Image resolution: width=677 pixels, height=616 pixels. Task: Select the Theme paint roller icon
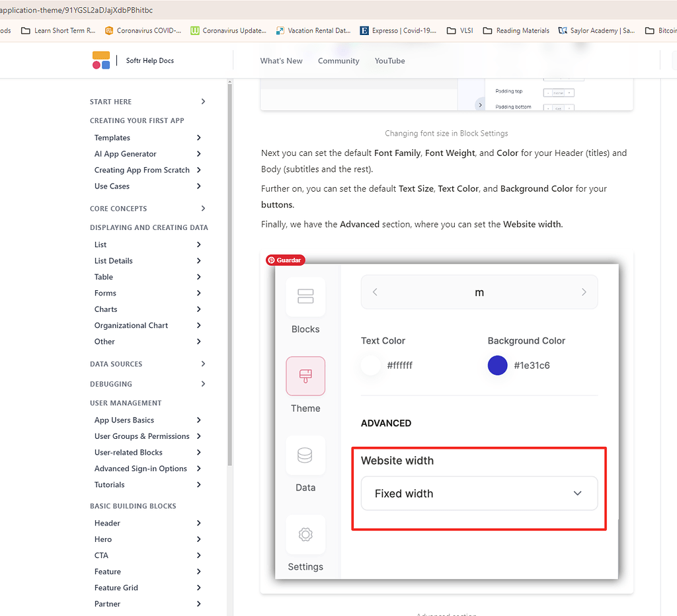[305, 375]
